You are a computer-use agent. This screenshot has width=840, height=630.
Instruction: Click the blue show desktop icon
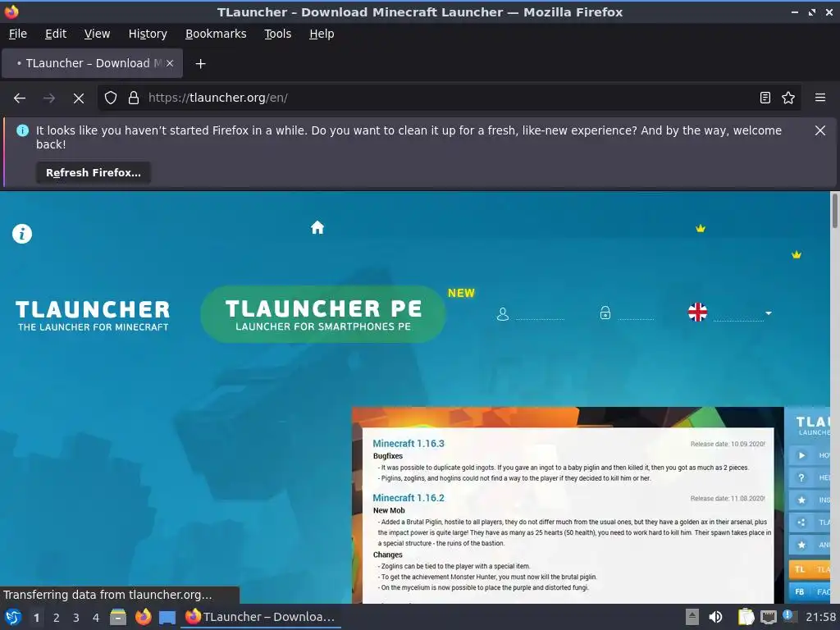[x=167, y=618]
